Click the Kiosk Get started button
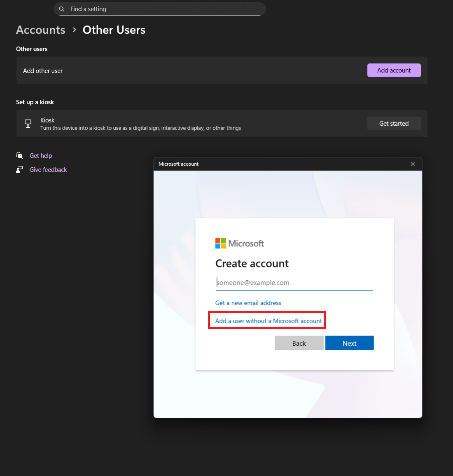Image resolution: width=453 pixels, height=476 pixels. click(394, 124)
